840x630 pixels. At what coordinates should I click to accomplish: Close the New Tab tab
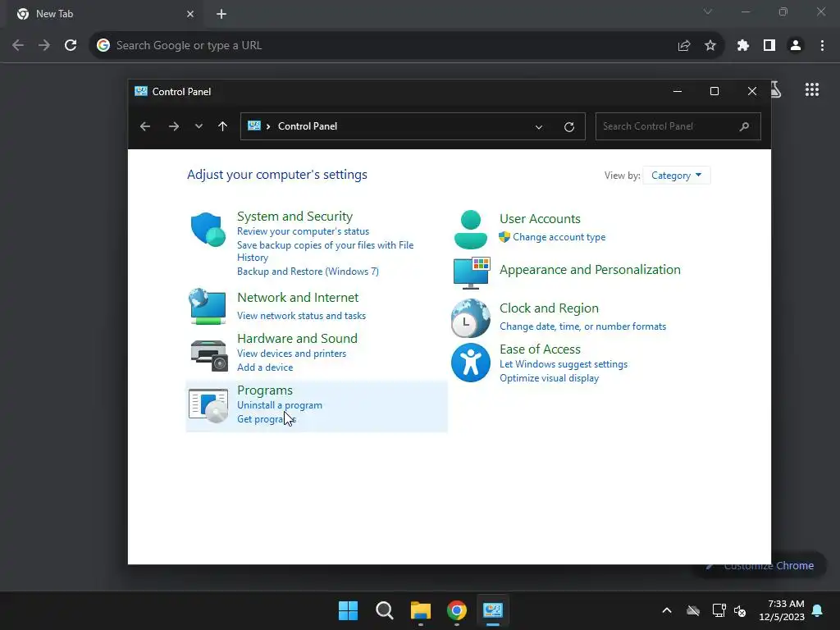point(190,14)
